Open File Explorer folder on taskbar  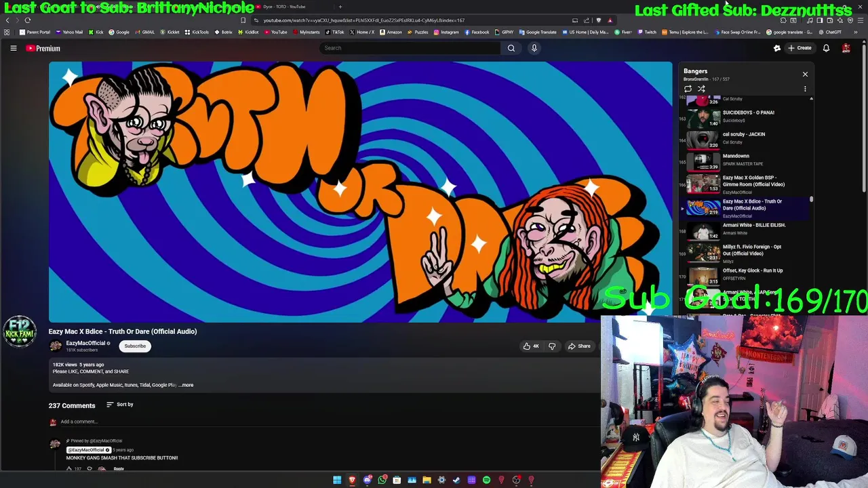point(427,481)
